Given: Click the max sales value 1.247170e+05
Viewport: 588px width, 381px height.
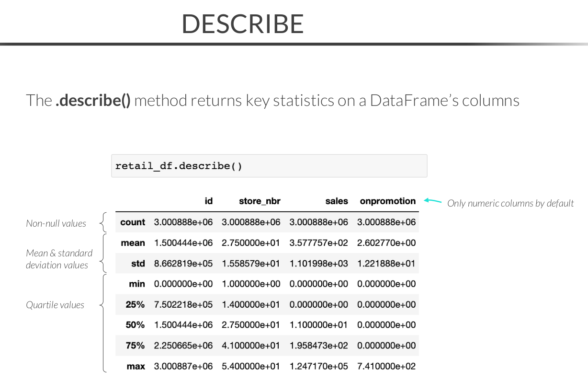Looking at the screenshot, I should coord(319,366).
